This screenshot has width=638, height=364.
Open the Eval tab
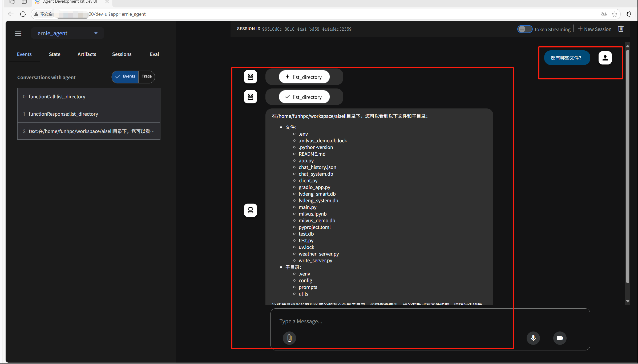(x=154, y=54)
